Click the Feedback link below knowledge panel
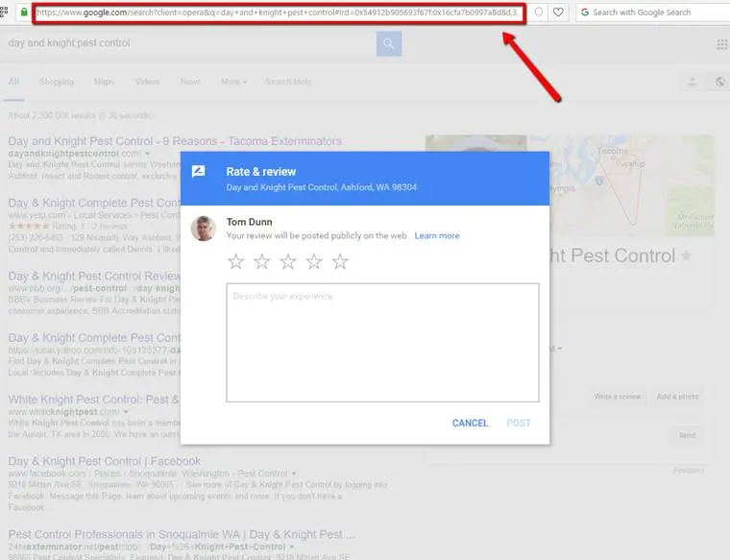The height and width of the screenshot is (560, 730). tap(689, 471)
